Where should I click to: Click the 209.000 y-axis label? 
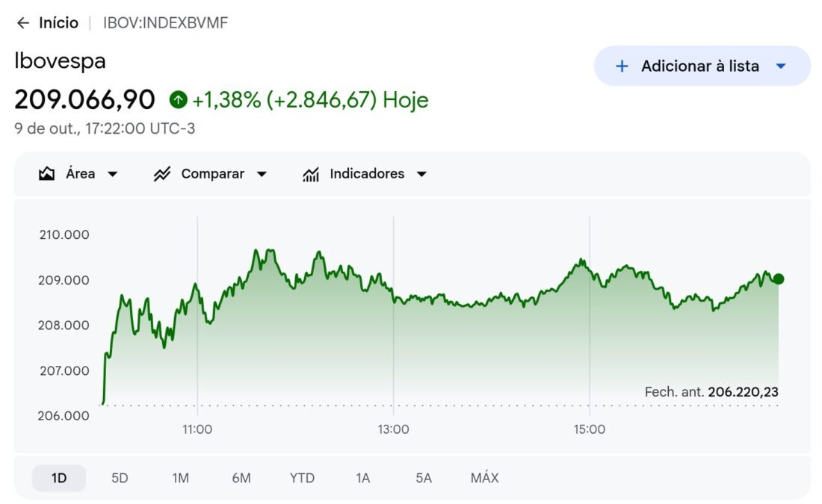(x=64, y=280)
